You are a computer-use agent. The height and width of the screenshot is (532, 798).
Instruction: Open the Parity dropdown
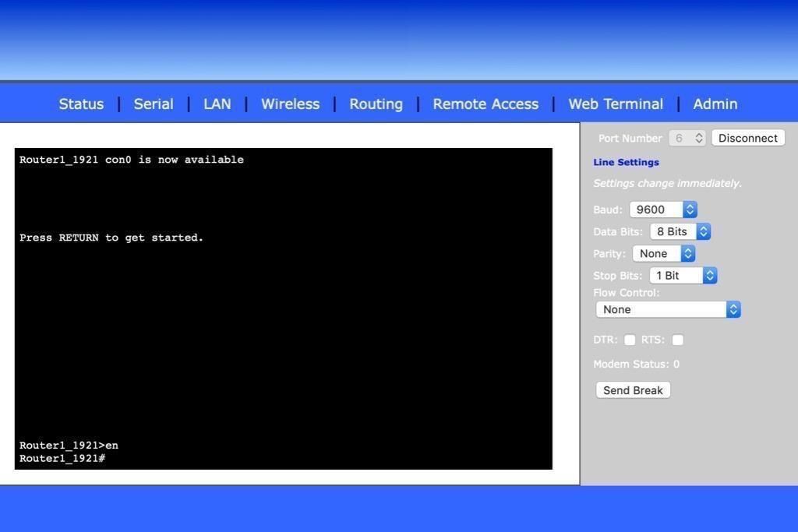663,253
